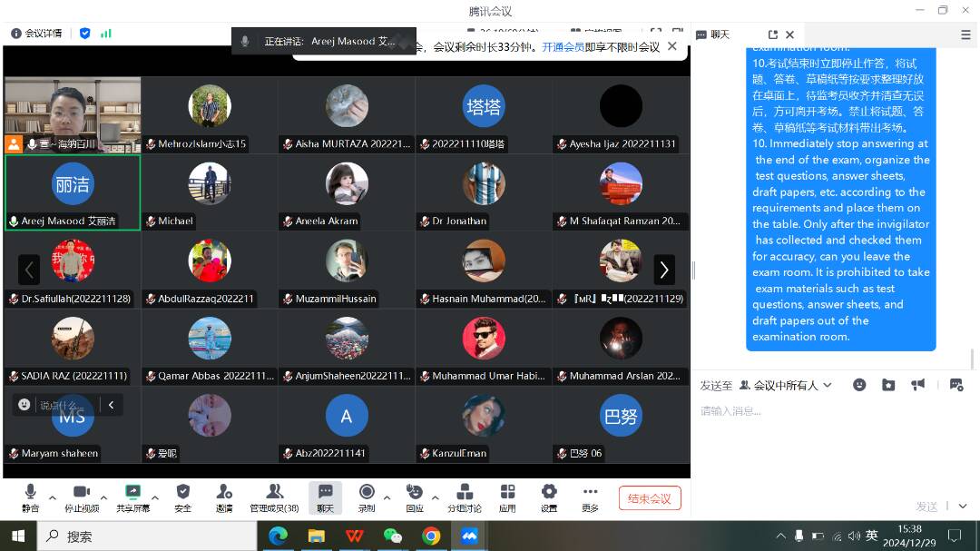Open 管理成员(38) participants list
The height and width of the screenshot is (551, 980).
click(x=274, y=497)
